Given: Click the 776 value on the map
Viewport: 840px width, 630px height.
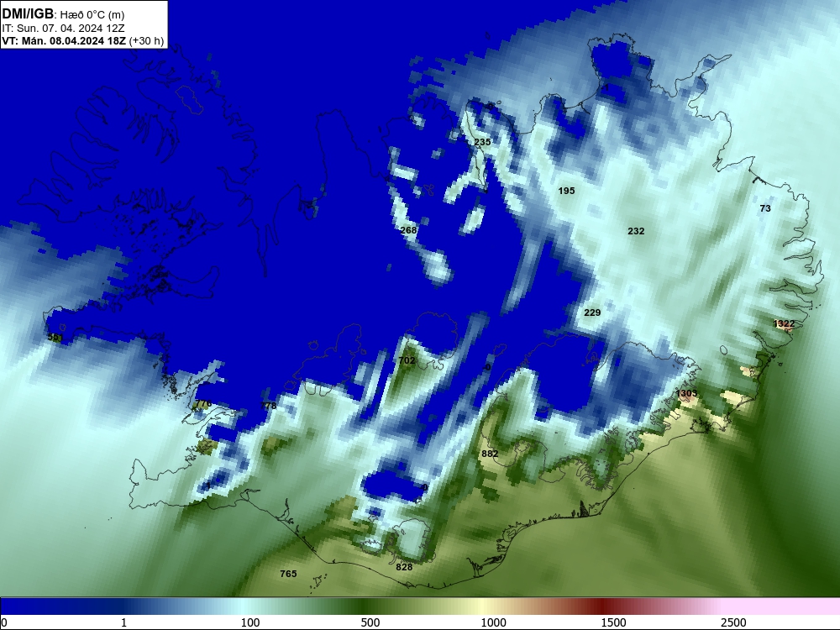Looking at the screenshot, I should (203, 403).
